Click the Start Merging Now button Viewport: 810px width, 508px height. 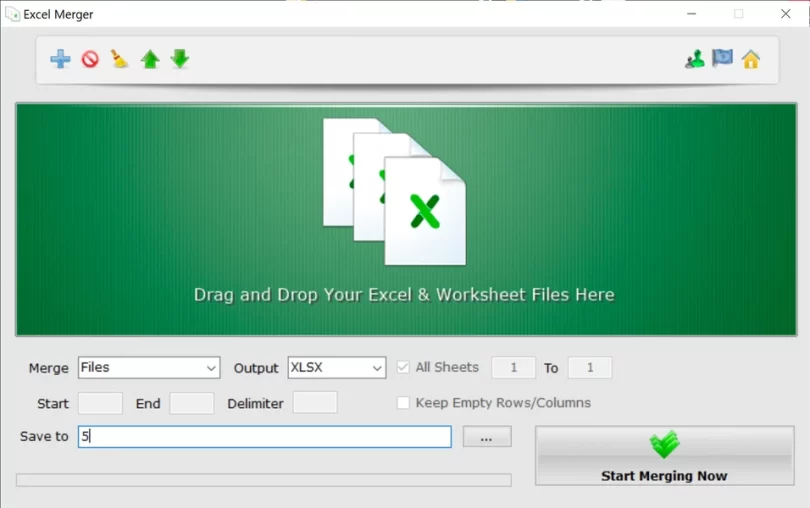[x=664, y=455]
